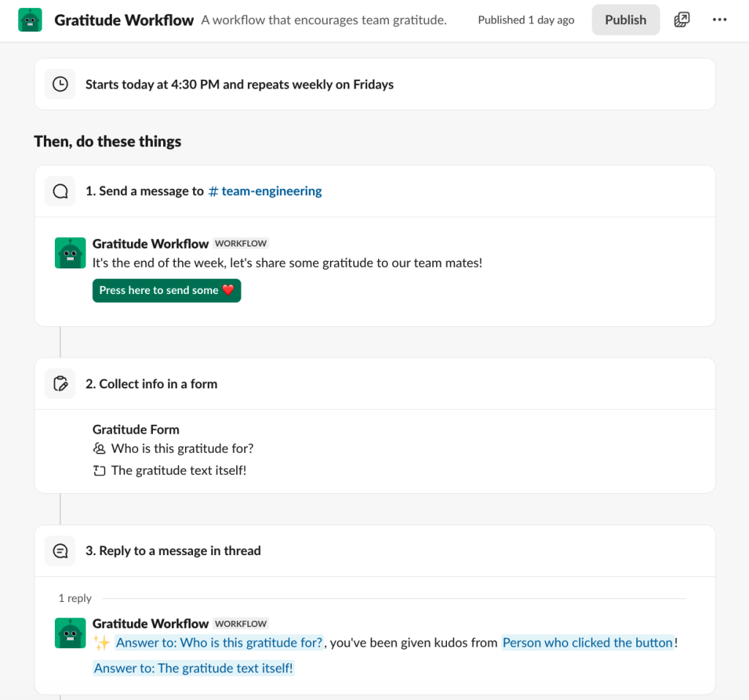Open the schedule trigger 'Starts today at 4:30 PM'
The image size is (749, 700).
[x=239, y=84]
